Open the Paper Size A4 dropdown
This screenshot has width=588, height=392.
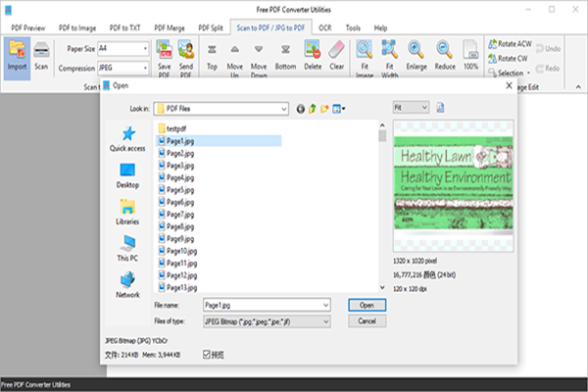145,47
